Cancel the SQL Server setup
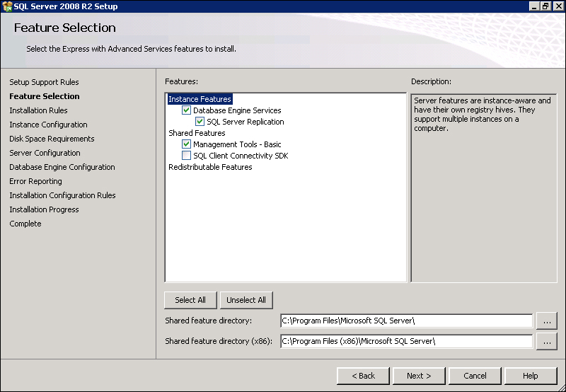The width and height of the screenshot is (566, 392). click(475, 376)
